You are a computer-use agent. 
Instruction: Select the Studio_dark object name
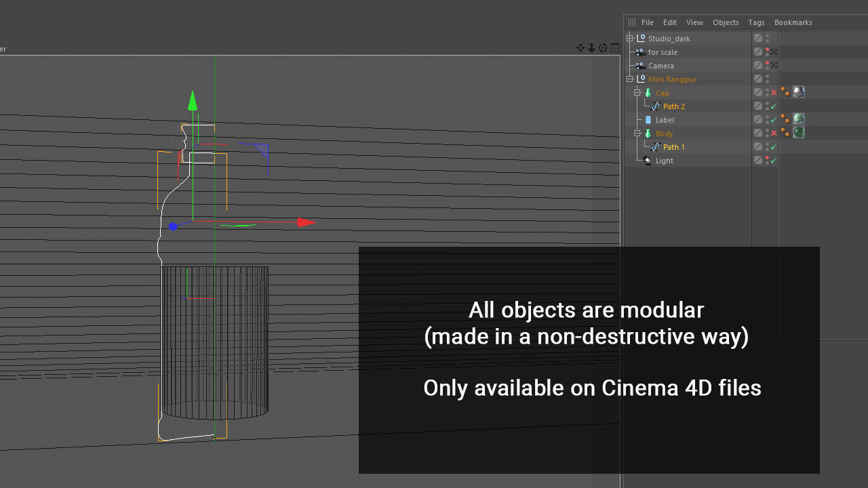(x=669, y=39)
